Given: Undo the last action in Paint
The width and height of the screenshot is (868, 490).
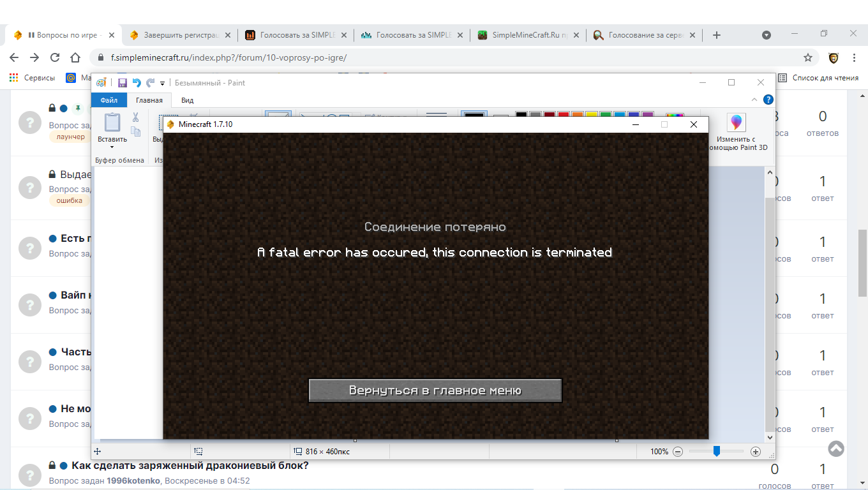Looking at the screenshot, I should pyautogui.click(x=136, y=83).
